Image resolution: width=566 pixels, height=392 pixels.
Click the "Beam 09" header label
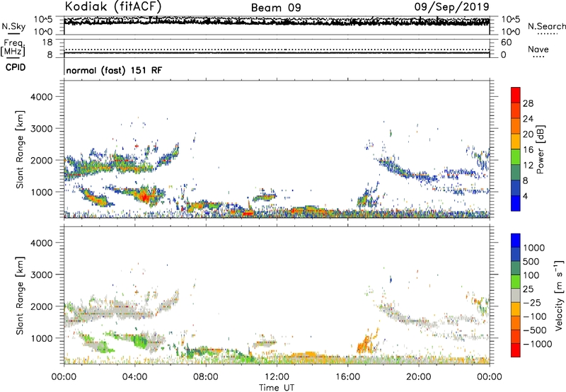pyautogui.click(x=276, y=8)
